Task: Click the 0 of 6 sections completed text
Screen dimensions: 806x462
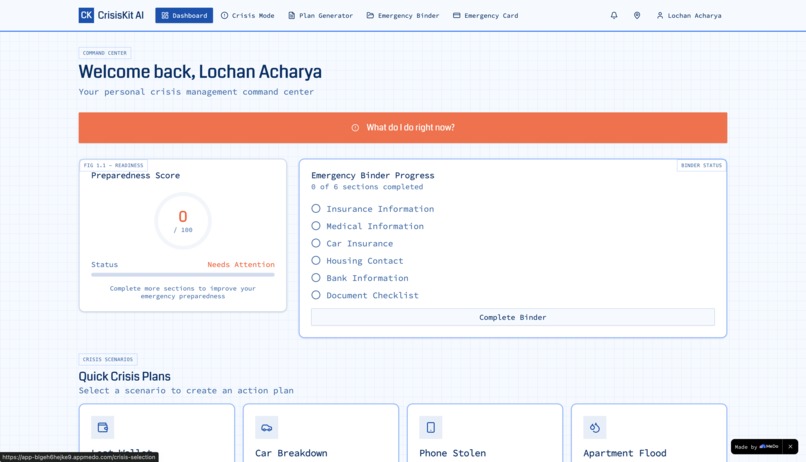Action: (367, 187)
